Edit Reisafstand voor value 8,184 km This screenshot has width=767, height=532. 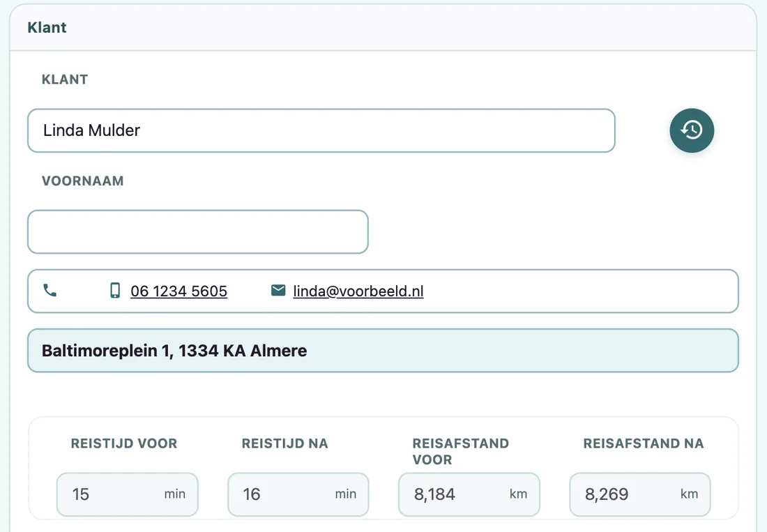click(469, 494)
